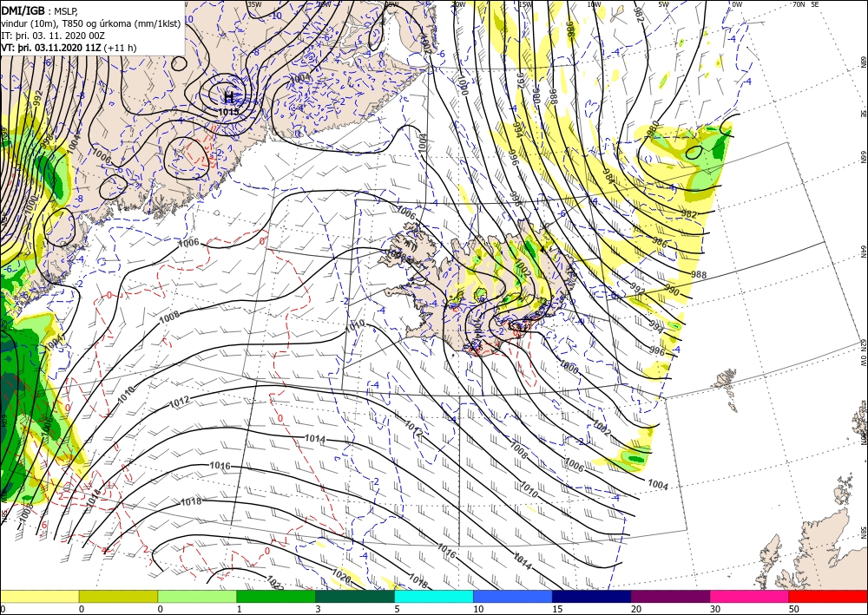Click the '64N' latitude label

click(863, 252)
